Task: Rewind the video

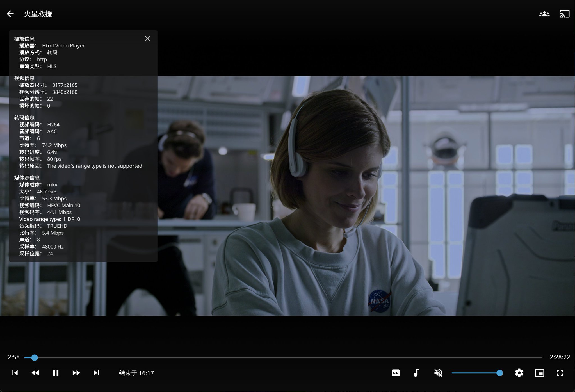Action: tap(35, 373)
